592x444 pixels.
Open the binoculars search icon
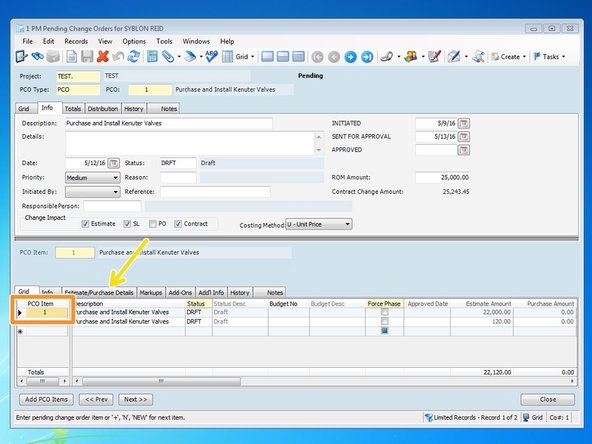pyautogui.click(x=37, y=57)
